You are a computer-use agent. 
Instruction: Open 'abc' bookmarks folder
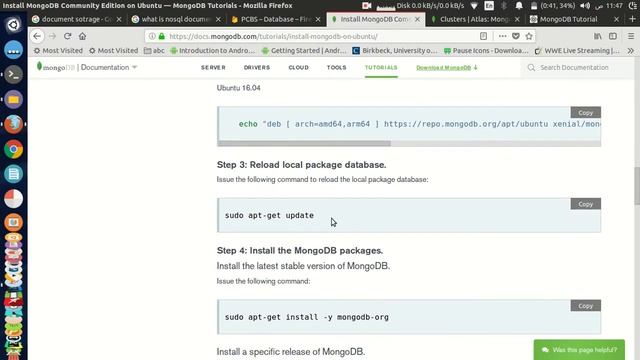(x=154, y=51)
